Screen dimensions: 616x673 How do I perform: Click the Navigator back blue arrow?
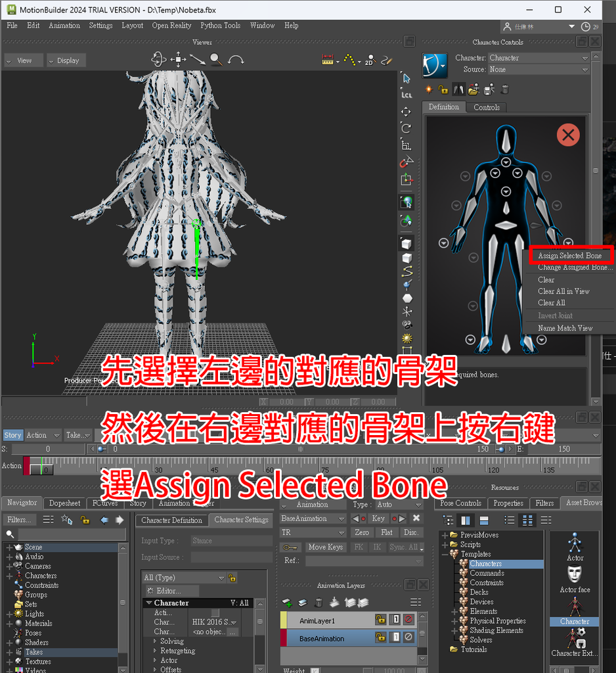point(104,521)
